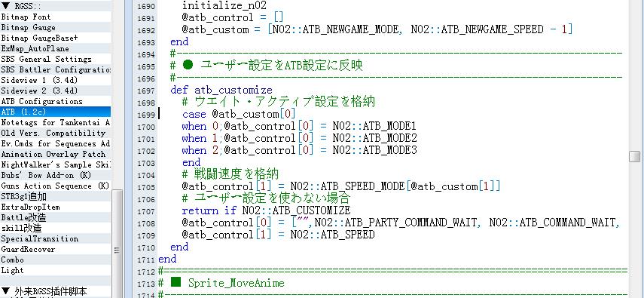Open Guns Action Sequence (K) script
644x298 pixels.
(x=56, y=186)
